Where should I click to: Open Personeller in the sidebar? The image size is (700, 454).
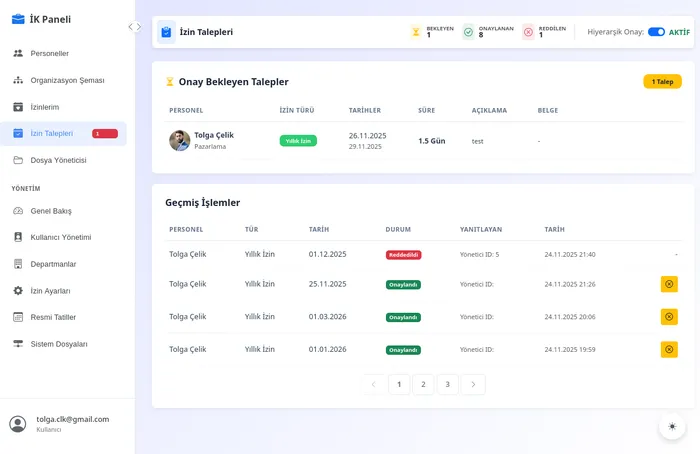[50, 53]
